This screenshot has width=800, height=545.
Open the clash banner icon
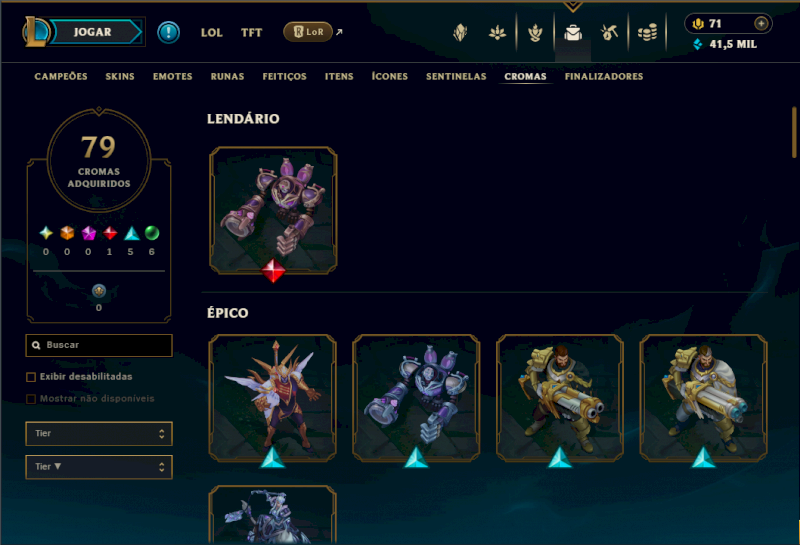pyautogui.click(x=460, y=33)
